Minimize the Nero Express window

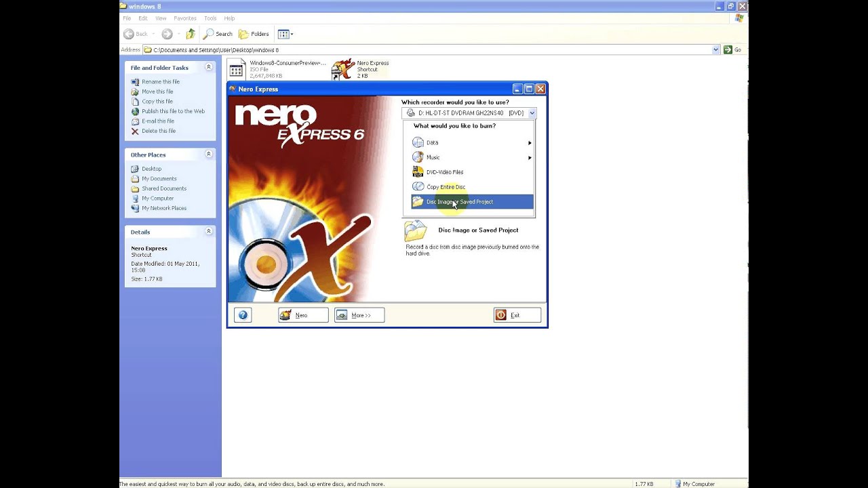click(x=517, y=89)
